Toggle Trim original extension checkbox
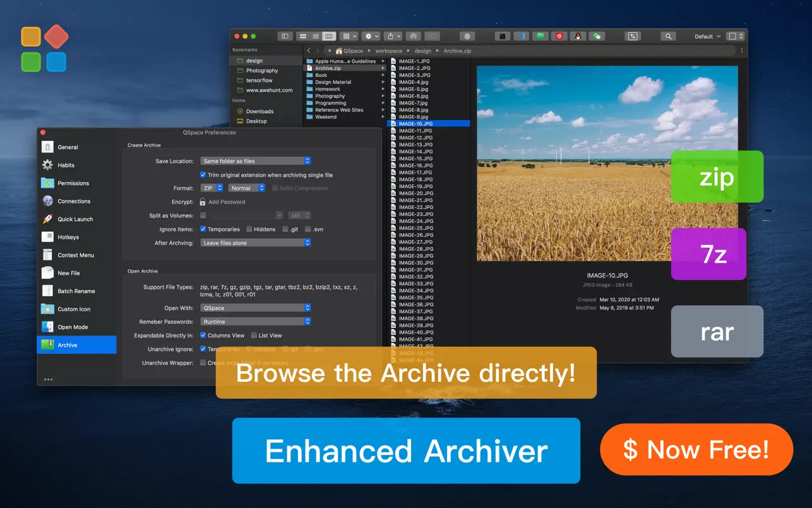Image resolution: width=812 pixels, height=508 pixels. 203,175
